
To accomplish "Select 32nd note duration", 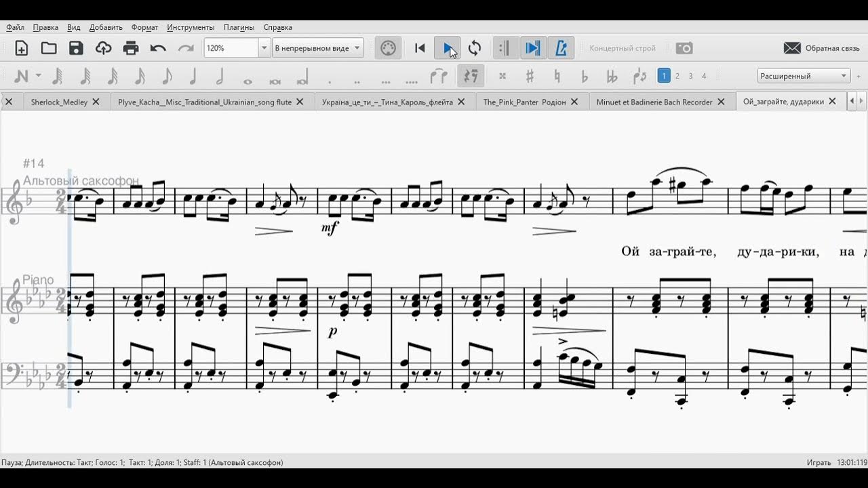I will (85, 76).
